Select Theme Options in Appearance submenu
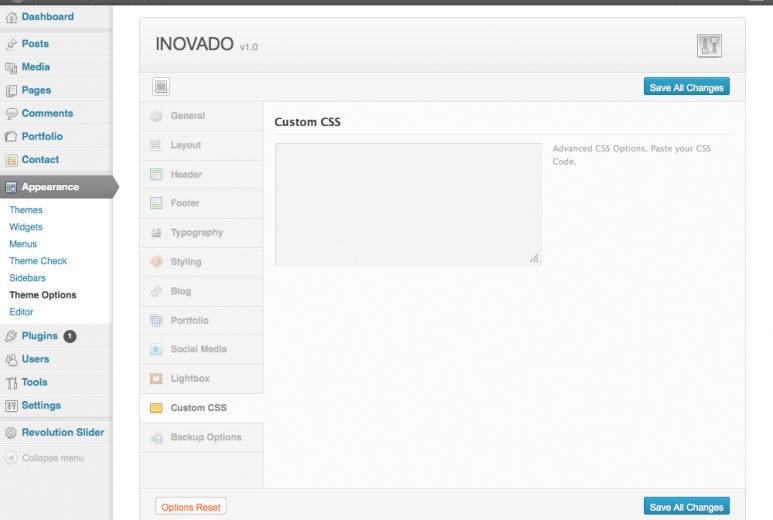 (x=42, y=295)
